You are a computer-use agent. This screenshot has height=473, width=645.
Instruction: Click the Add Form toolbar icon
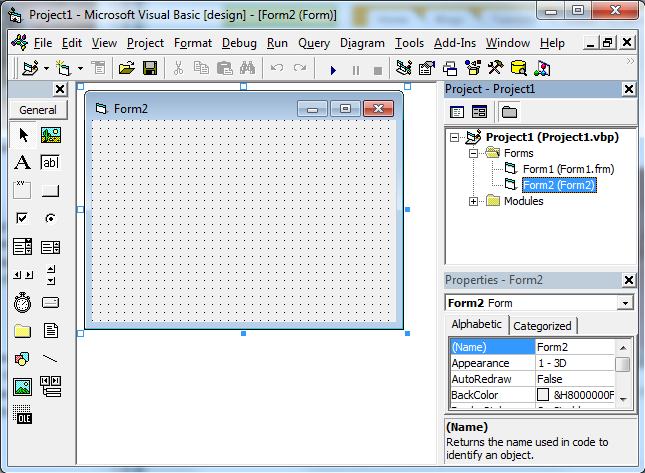[x=64, y=68]
